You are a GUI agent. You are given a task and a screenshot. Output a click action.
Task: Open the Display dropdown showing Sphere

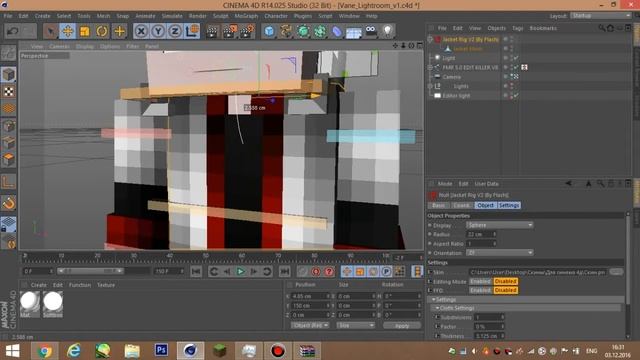click(x=500, y=225)
